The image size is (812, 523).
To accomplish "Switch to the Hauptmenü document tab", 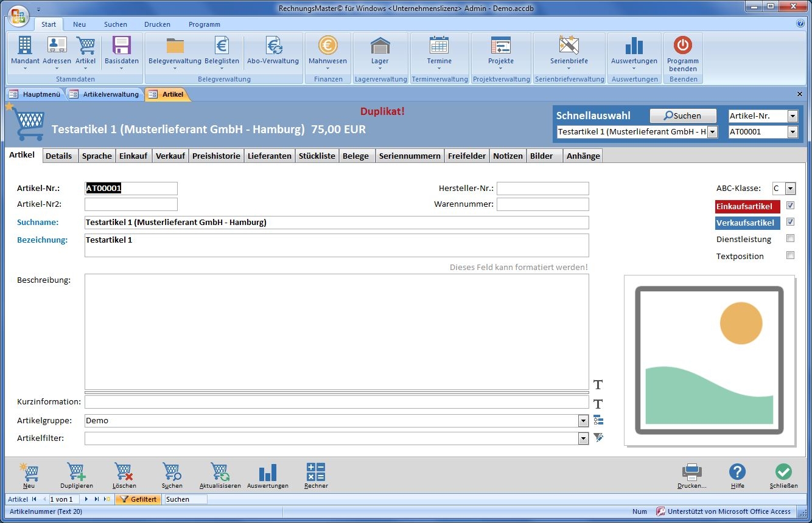I will tap(35, 94).
